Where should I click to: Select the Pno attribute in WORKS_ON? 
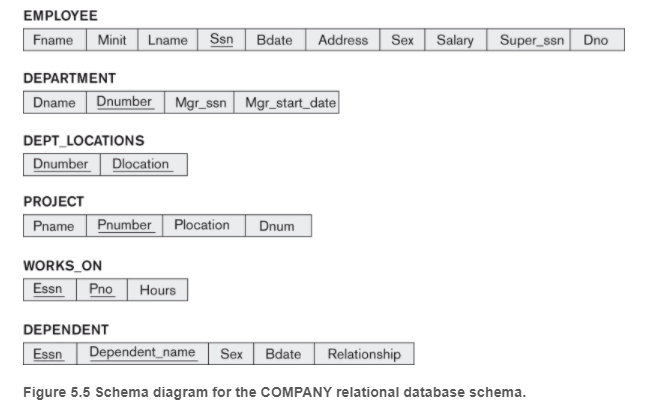pyautogui.click(x=103, y=290)
